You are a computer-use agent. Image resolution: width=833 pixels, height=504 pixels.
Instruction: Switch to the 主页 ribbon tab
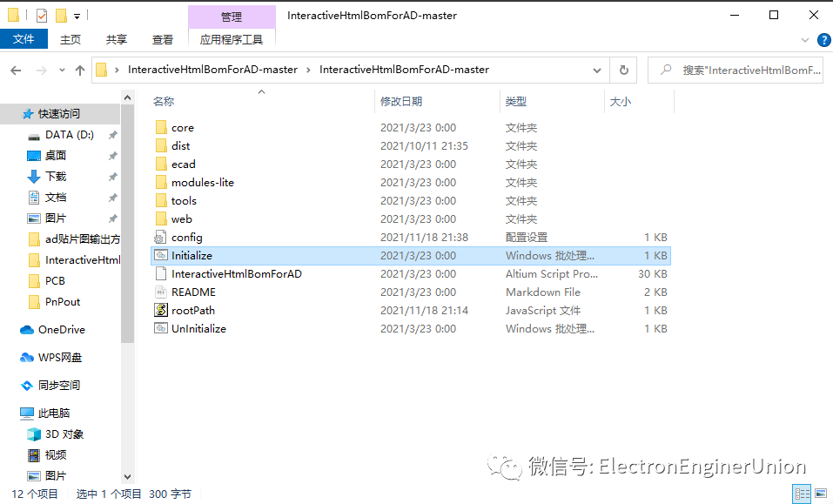pyautogui.click(x=71, y=40)
